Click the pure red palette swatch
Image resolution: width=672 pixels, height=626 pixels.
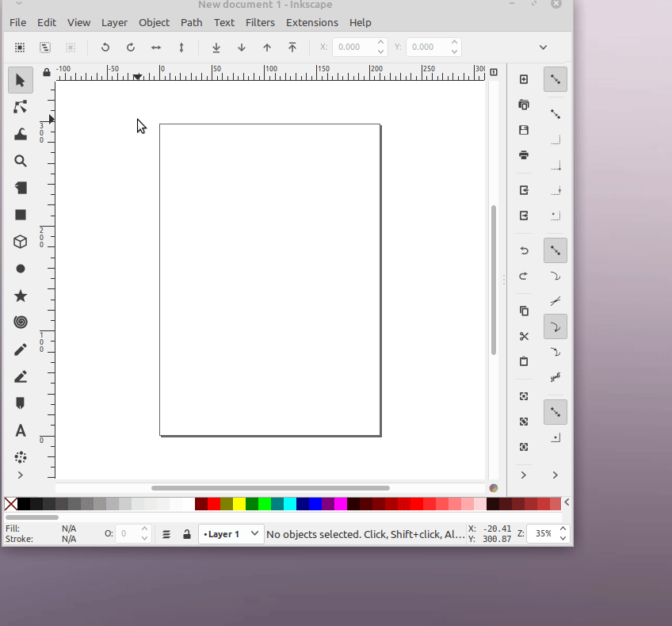(x=214, y=504)
